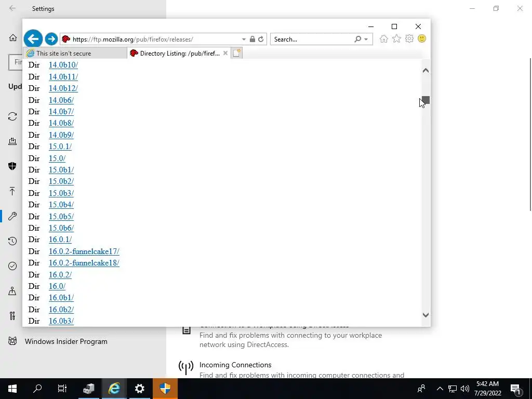Screen dimensions: 532x399
Task: Open Internet Explorer Home page icon
Action: coord(384,38)
